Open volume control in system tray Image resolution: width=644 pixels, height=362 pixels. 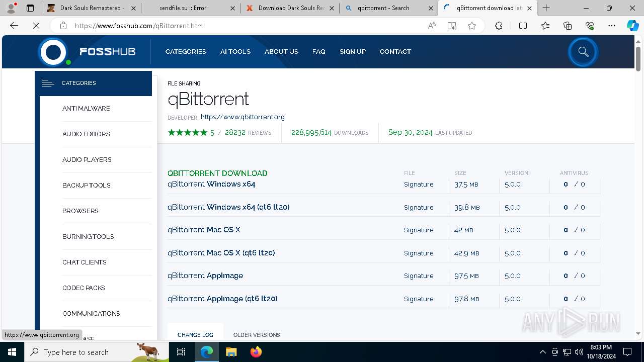579,352
